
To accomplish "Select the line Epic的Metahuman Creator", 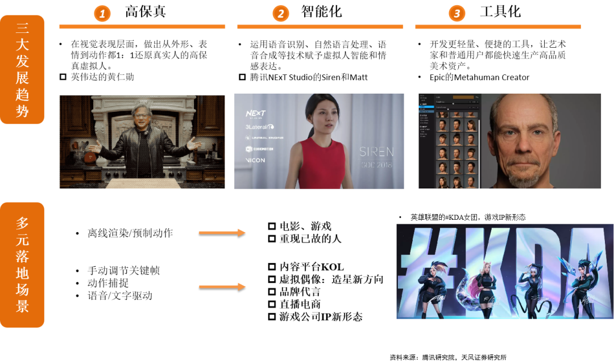I will [479, 77].
